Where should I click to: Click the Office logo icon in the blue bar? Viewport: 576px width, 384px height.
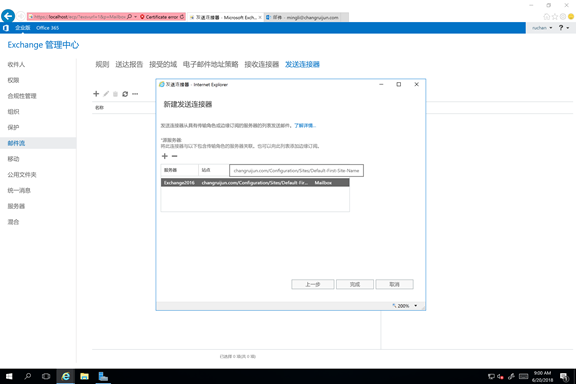6,28
